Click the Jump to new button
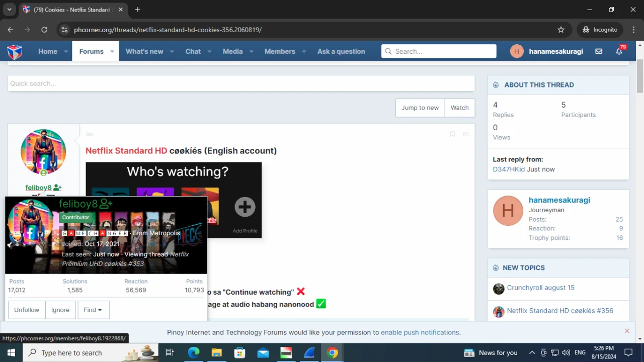 pyautogui.click(x=420, y=108)
